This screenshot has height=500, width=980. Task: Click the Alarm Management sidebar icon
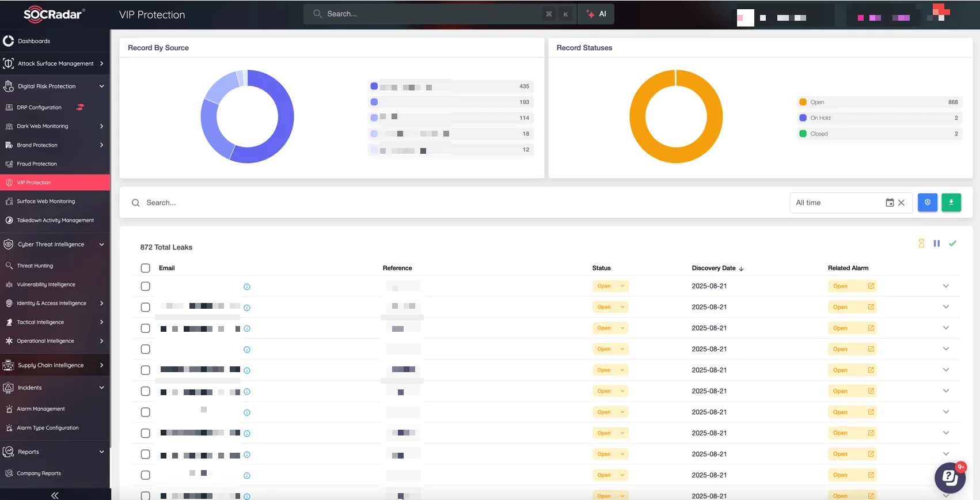(9, 409)
